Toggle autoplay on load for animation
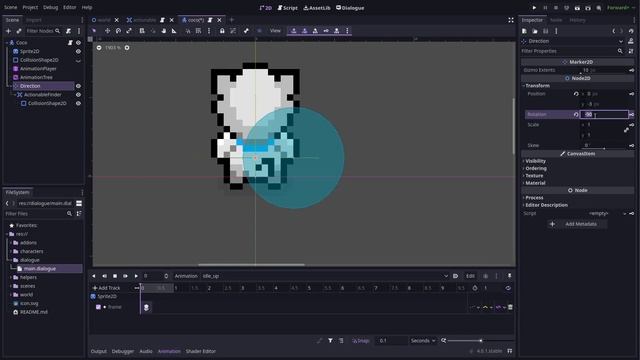The width and height of the screenshot is (640, 360). (x=456, y=276)
